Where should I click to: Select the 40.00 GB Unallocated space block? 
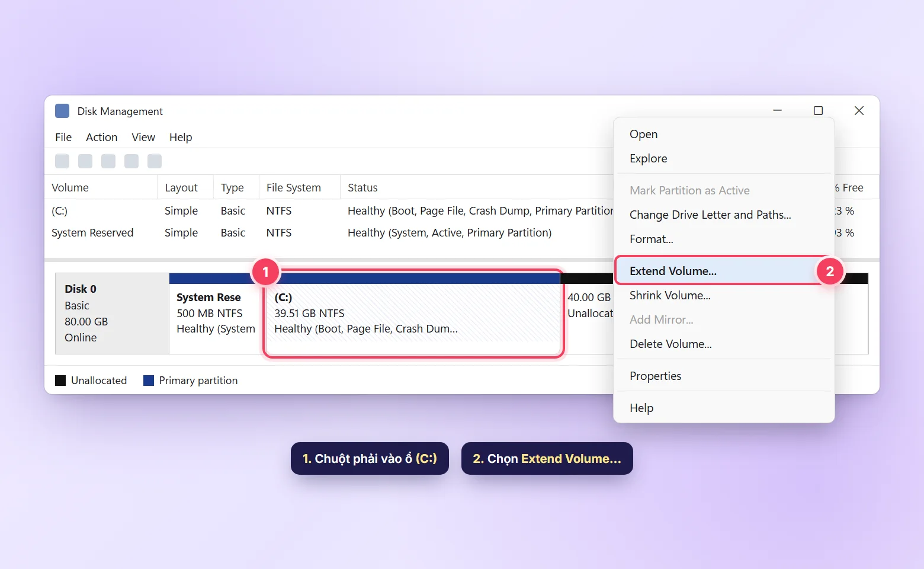[x=588, y=314]
